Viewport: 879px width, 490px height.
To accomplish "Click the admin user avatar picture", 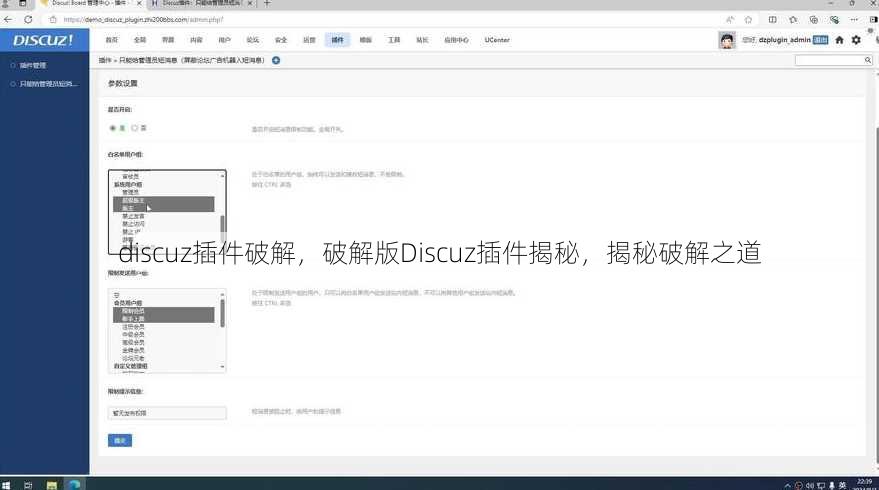I will point(727,40).
